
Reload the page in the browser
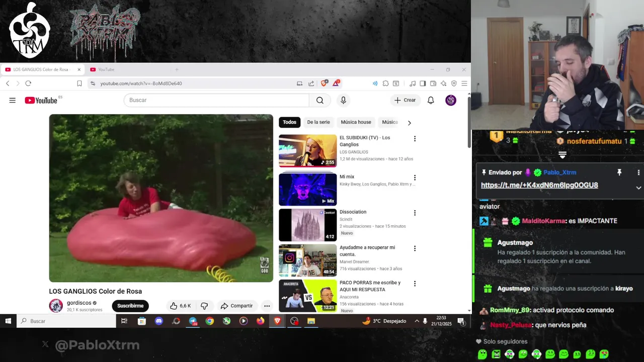(x=28, y=83)
